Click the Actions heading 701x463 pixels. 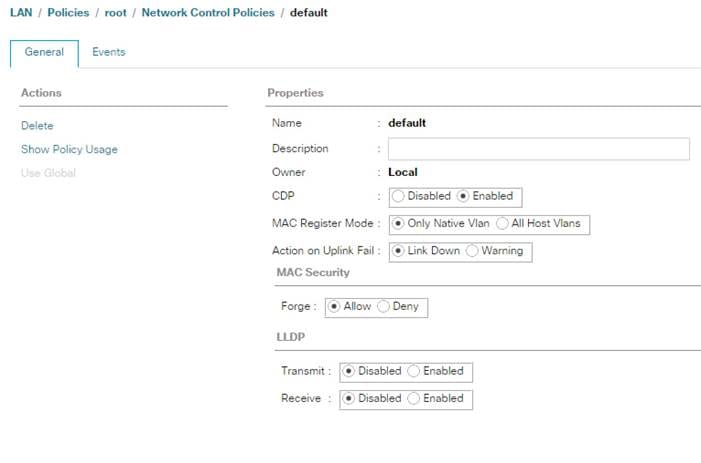(x=41, y=93)
